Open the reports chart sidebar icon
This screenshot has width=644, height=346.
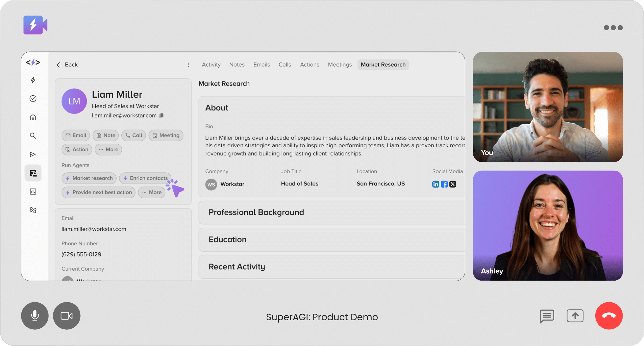33,192
